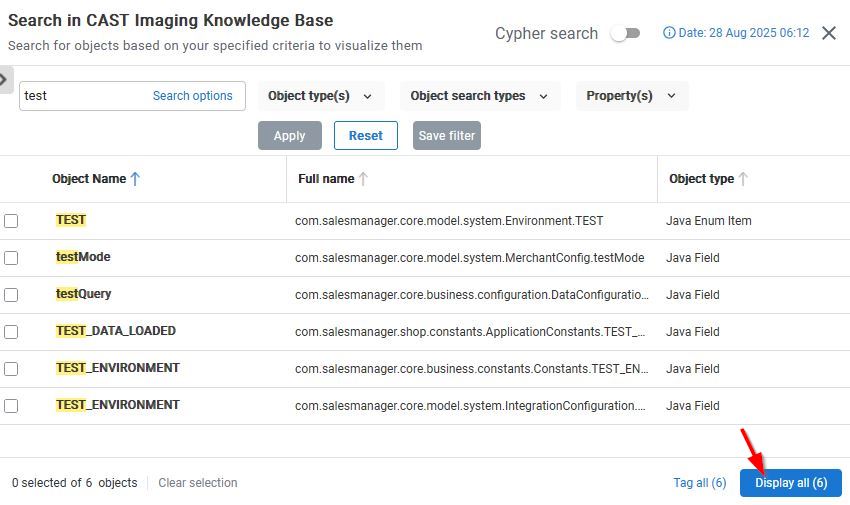Expand the Property(s) dropdown
Screen dimensions: 850x505
coord(631,96)
